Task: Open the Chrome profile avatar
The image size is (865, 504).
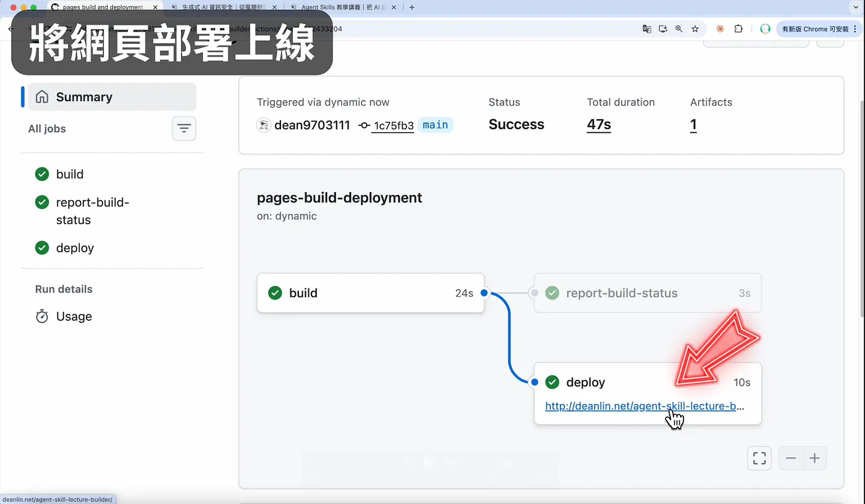Action: (x=765, y=29)
